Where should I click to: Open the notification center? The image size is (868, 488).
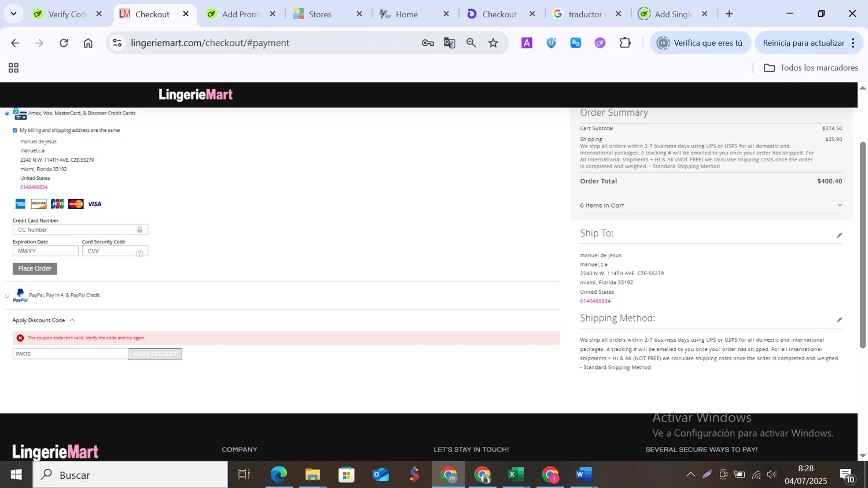coord(847,475)
